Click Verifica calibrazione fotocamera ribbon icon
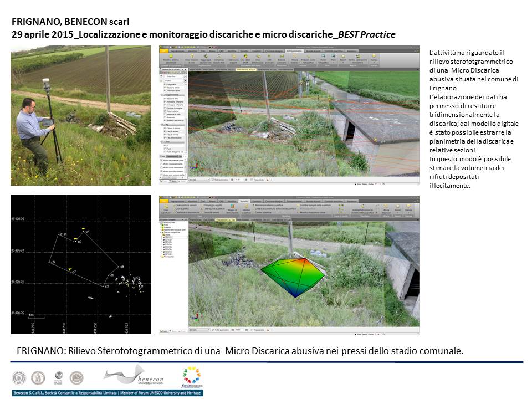 point(357,58)
